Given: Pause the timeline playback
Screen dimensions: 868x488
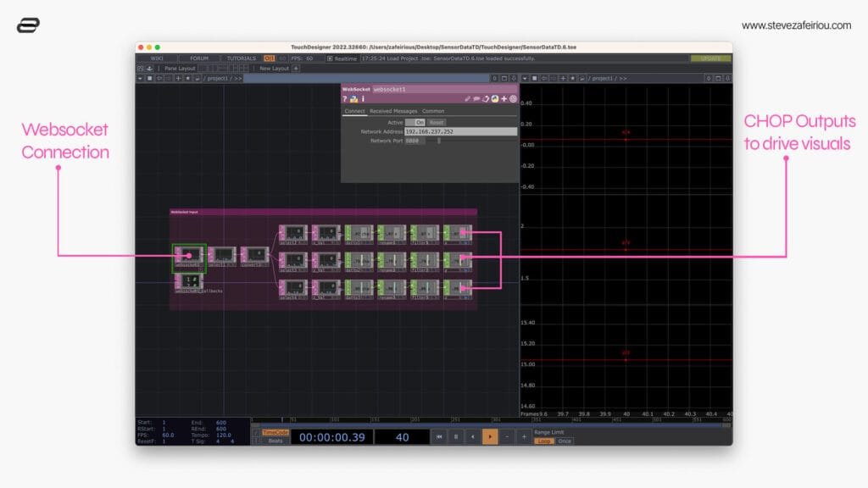Looking at the screenshot, I should tap(456, 437).
